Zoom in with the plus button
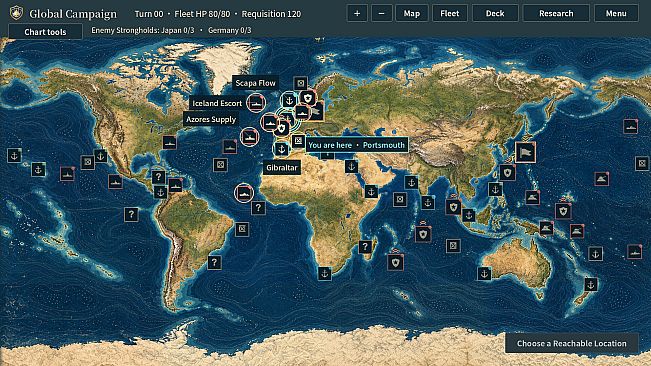 (357, 13)
